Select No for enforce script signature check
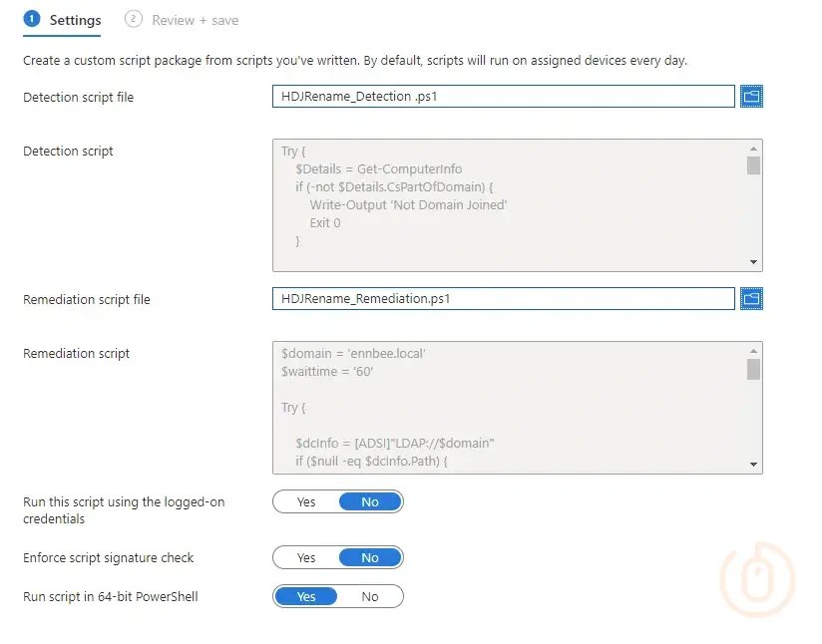 [x=370, y=558]
